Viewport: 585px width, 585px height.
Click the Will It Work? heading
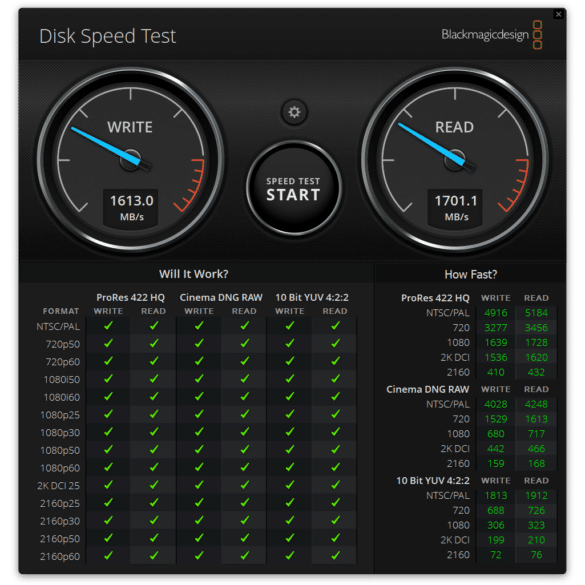[x=194, y=274]
